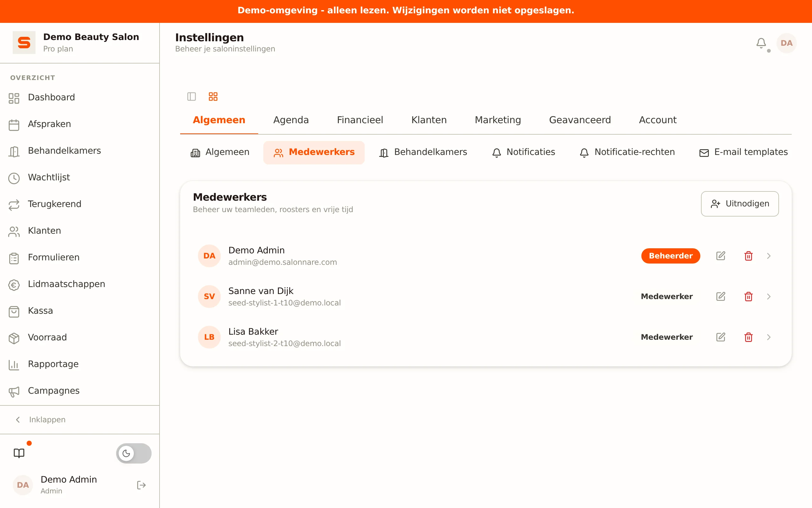Expand Sanne van Dijk row chevron
This screenshot has width=812, height=508.
[x=769, y=297]
